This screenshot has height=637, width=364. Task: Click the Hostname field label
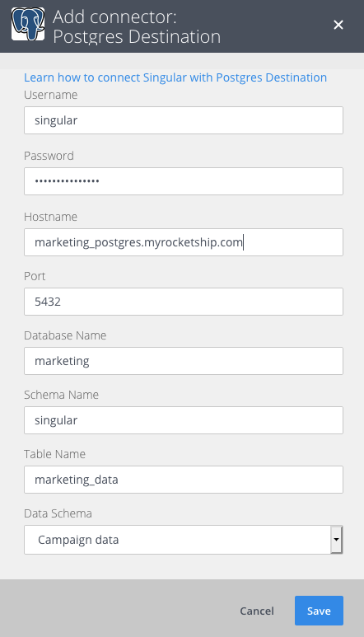[x=51, y=217]
